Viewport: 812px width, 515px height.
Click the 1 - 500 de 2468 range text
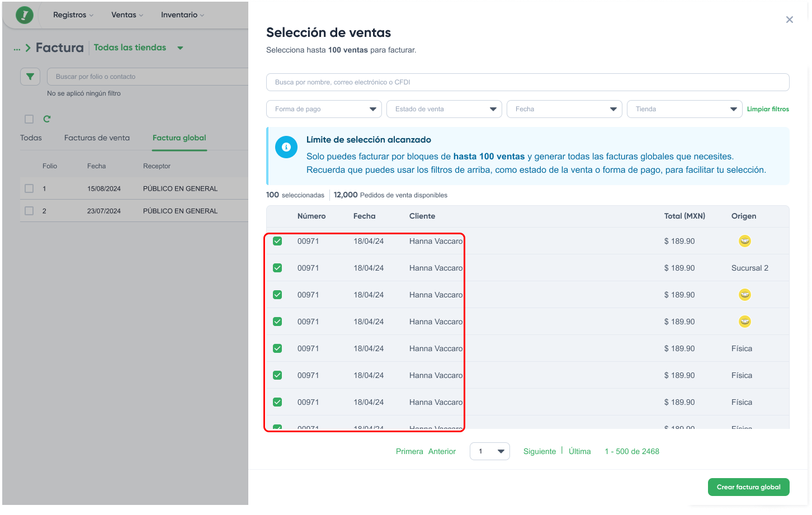click(x=632, y=451)
